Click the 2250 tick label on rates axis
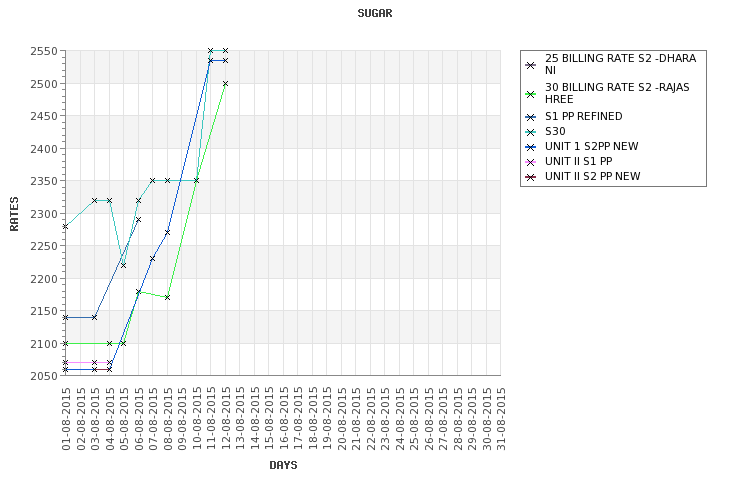The width and height of the screenshot is (750, 500). 44,246
